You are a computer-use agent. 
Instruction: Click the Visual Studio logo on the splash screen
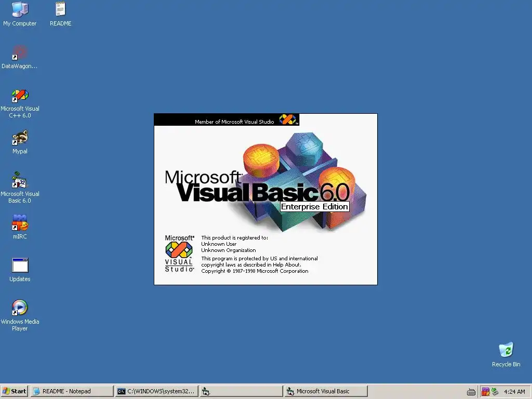coord(179,254)
